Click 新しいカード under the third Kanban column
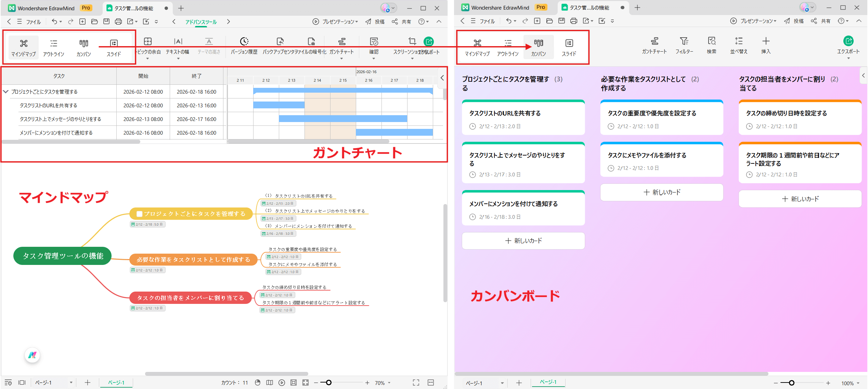Image resolution: width=868 pixels, height=389 pixels. (800, 199)
